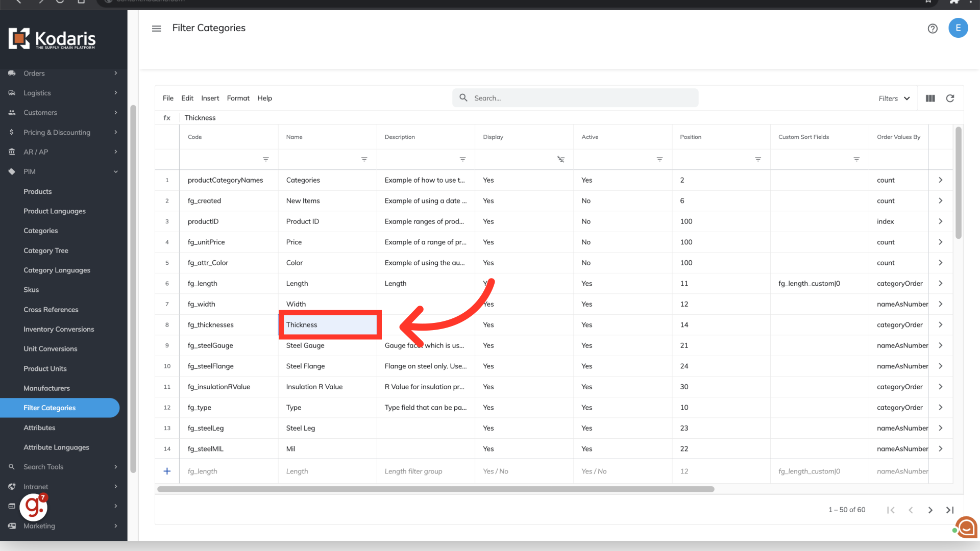Clear the Display column filter icon
Image resolution: width=980 pixels, height=551 pixels.
[561, 160]
